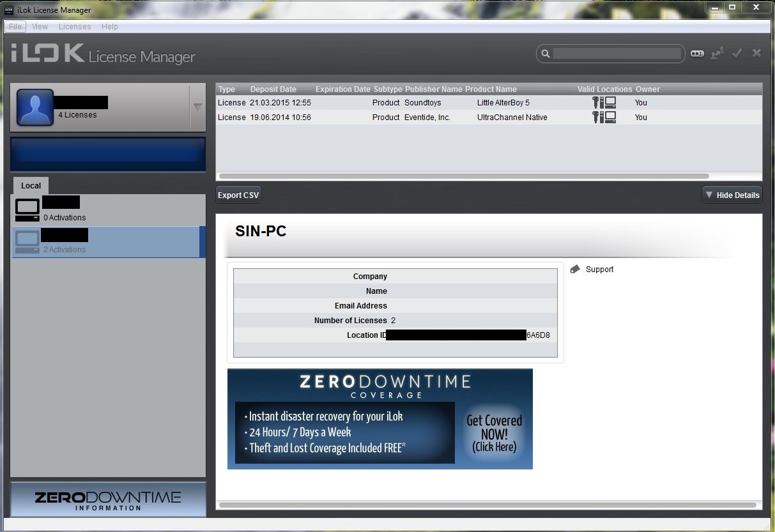Select the computer icon with 2 Activations

point(27,242)
